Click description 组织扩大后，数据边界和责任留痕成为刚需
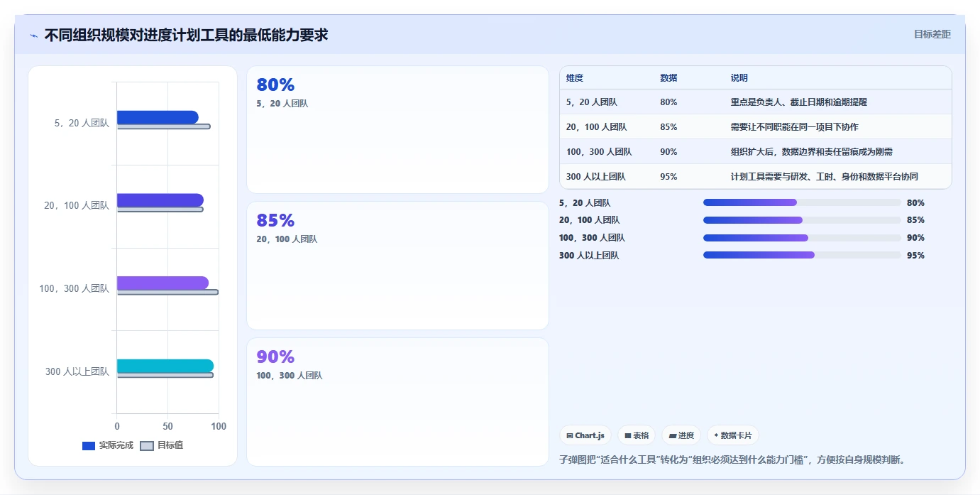Image resolution: width=980 pixels, height=495 pixels. coord(812,152)
